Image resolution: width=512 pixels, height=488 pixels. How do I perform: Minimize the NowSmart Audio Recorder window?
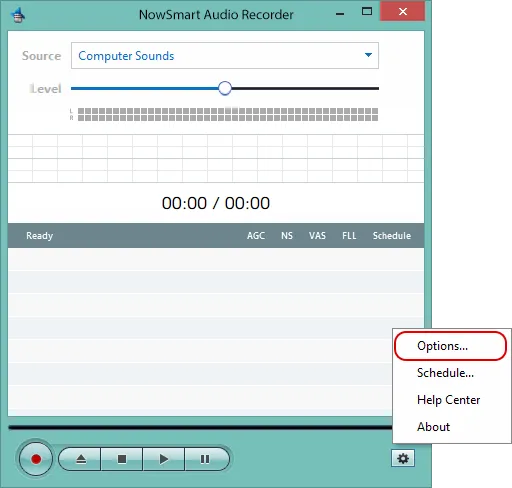(340, 14)
